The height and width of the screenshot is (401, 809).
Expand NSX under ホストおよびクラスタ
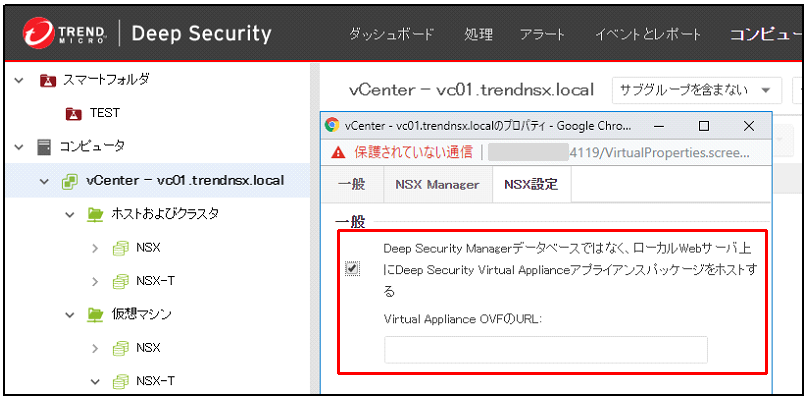(94, 248)
